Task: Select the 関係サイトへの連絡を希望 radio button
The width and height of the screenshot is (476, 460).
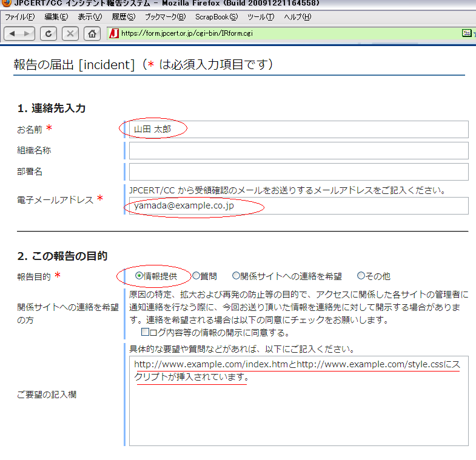Action: coord(236,276)
